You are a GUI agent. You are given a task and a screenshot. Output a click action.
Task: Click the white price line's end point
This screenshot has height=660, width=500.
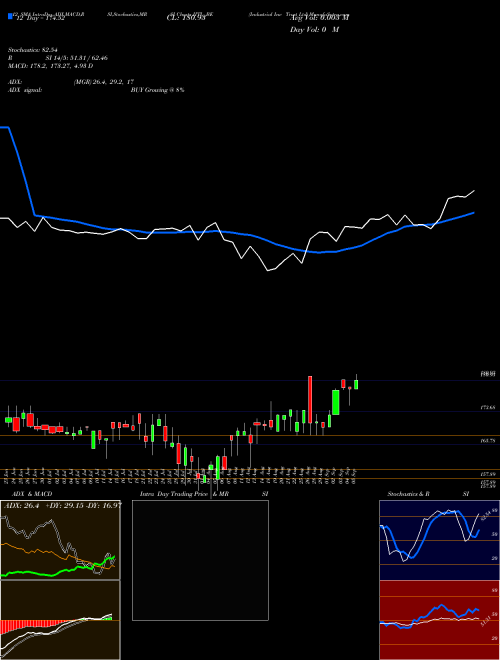coord(474,191)
